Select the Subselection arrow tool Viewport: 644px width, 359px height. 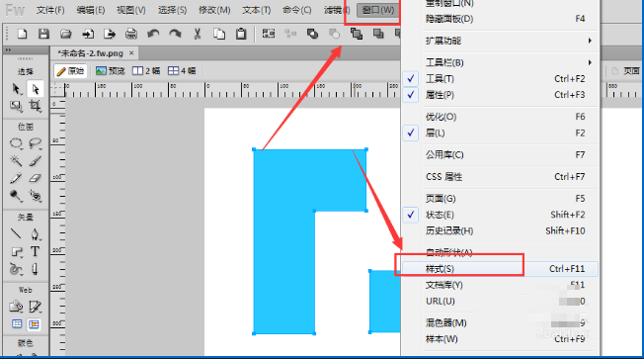[x=36, y=89]
